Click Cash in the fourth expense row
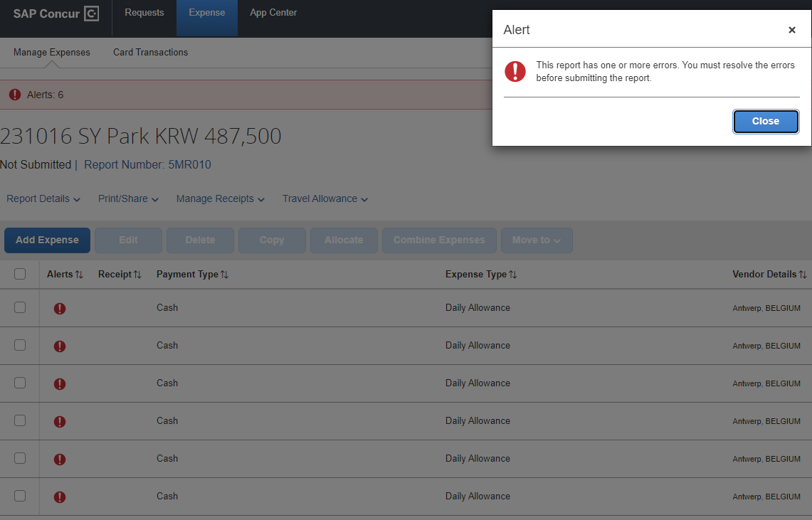The width and height of the screenshot is (812, 520). coord(167,420)
